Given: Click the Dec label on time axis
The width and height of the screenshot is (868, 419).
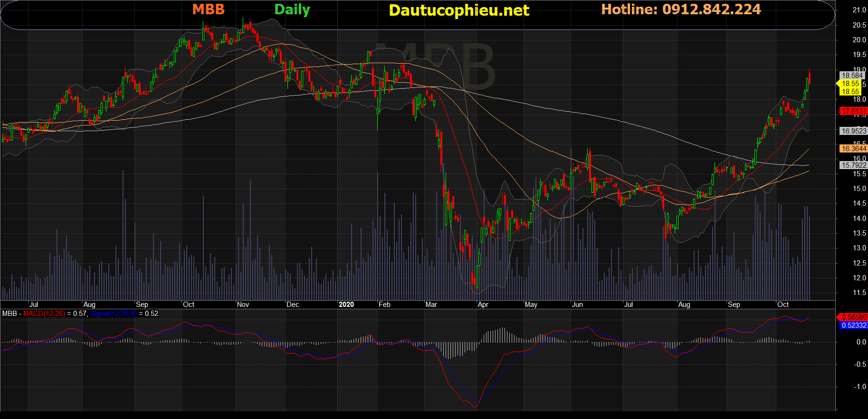Looking at the screenshot, I should point(293,305).
